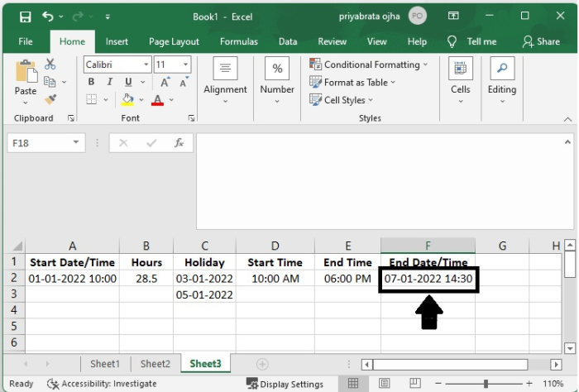Open the Data tab
579x392 pixels.
coord(288,41)
